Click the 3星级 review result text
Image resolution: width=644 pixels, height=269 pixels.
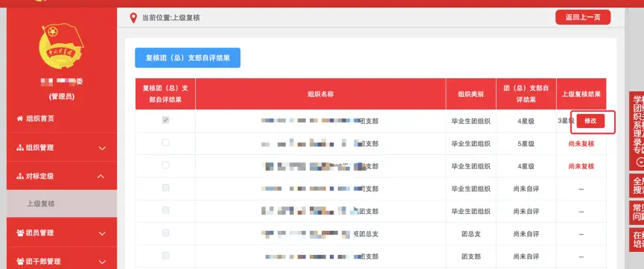[567, 121]
